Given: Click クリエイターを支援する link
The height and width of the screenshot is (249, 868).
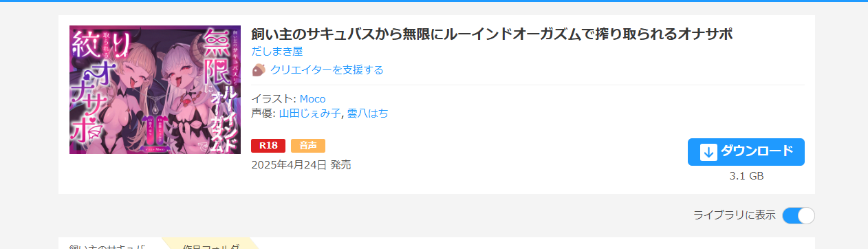Looking at the screenshot, I should pos(327,69).
